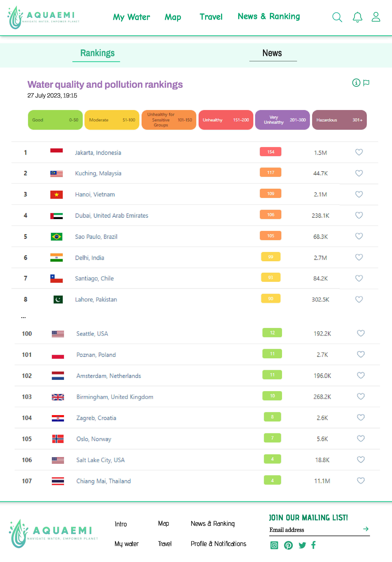The height and width of the screenshot is (562, 392).
Task: Open Travel in the top navigation
Action: pos(211,17)
